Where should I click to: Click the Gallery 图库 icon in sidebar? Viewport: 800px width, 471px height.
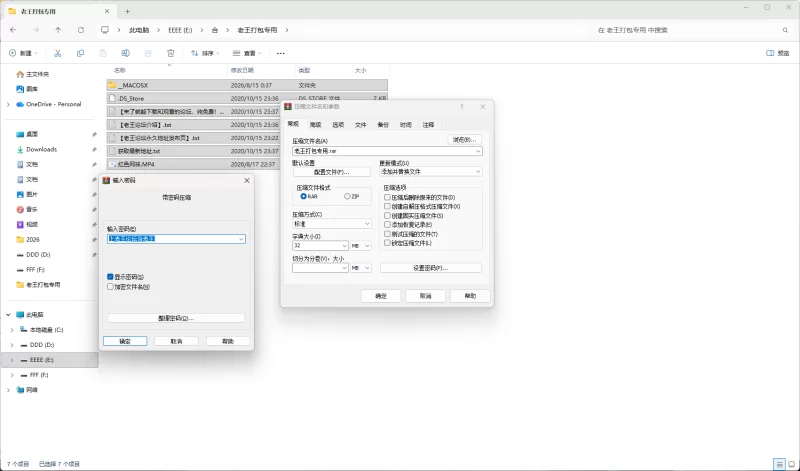tap(20, 89)
